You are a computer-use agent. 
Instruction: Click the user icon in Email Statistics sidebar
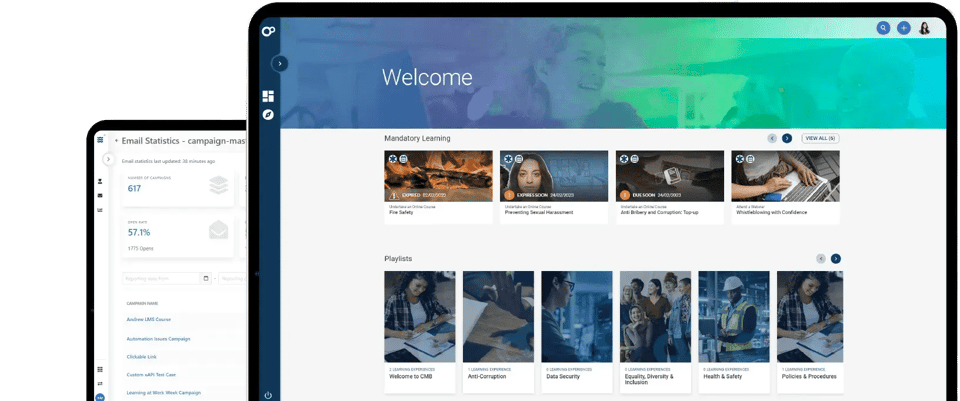coord(100,181)
